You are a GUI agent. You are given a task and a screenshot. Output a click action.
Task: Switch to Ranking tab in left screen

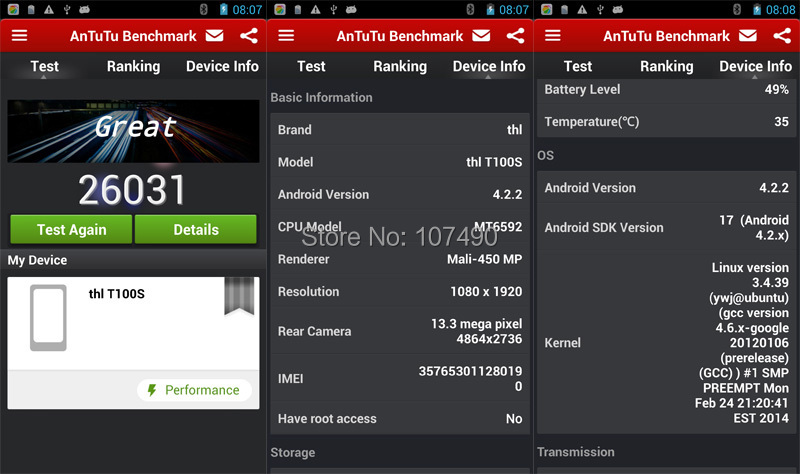pyautogui.click(x=133, y=66)
